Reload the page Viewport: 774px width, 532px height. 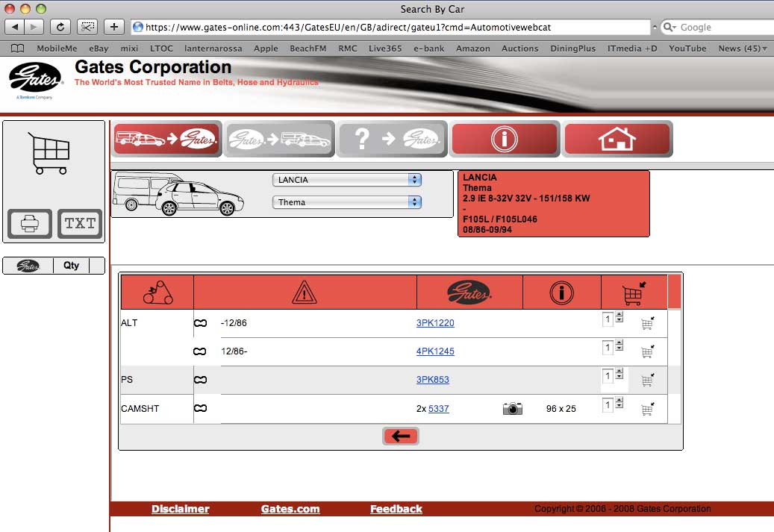tap(60, 27)
